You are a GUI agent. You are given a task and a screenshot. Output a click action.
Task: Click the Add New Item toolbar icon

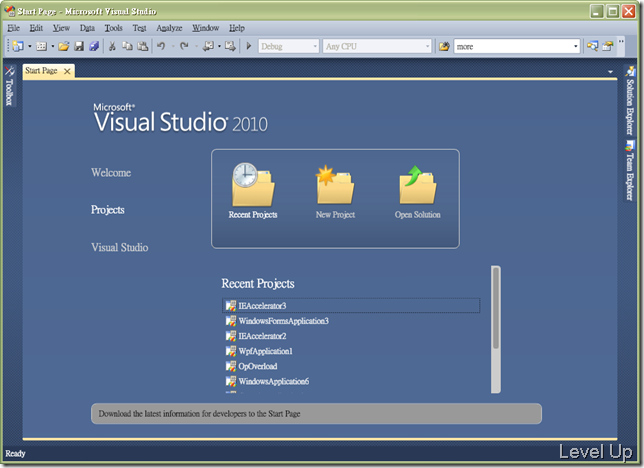point(41,46)
